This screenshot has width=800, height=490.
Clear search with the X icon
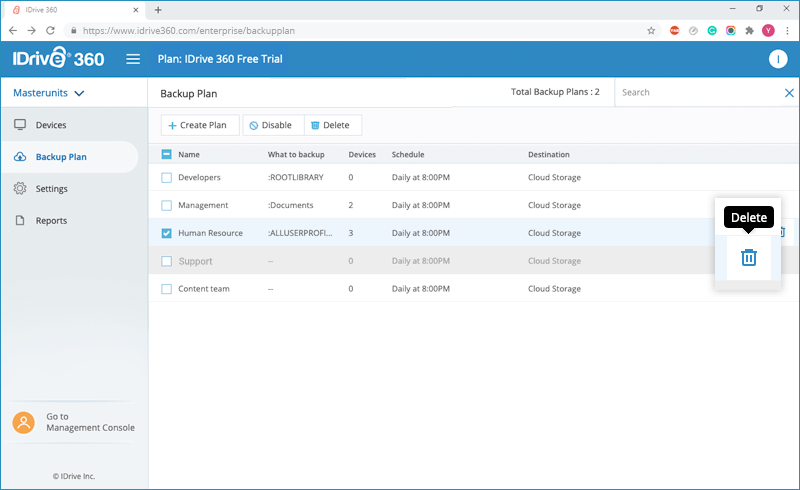click(789, 93)
